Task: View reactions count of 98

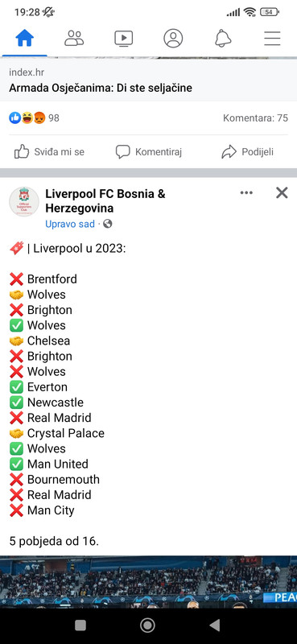Action: coord(34,118)
